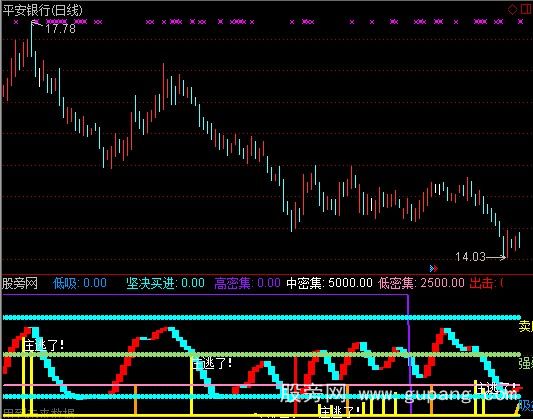The image size is (533, 419).
Task: Click the red diamond icon at top right
Action: [512, 10]
